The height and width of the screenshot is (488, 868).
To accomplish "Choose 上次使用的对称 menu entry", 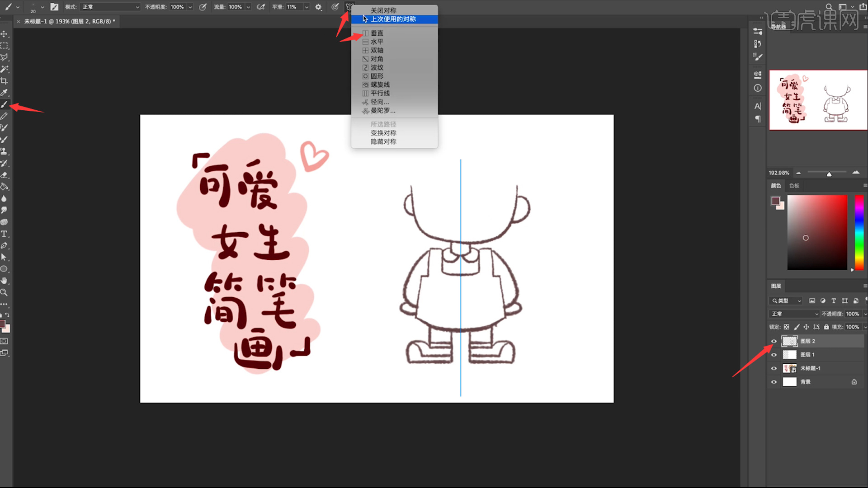I will [x=394, y=19].
